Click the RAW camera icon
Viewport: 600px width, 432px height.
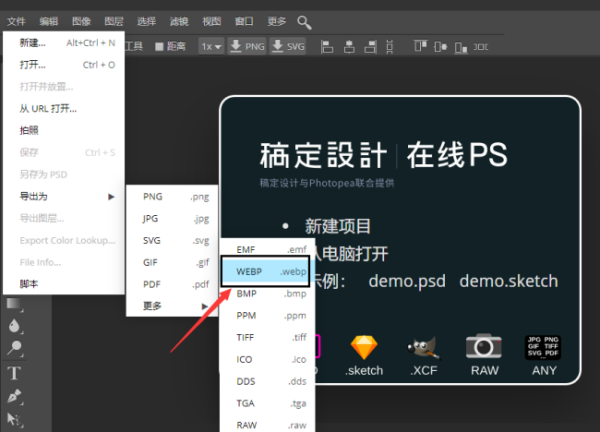click(x=484, y=347)
